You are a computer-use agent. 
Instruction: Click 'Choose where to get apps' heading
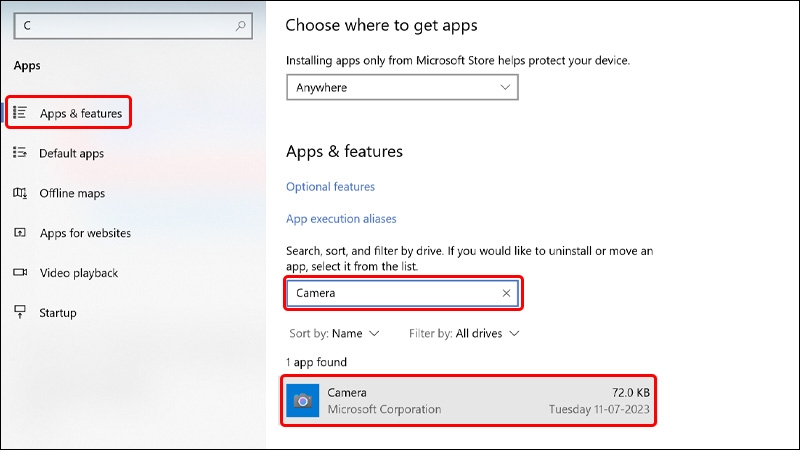[381, 26]
